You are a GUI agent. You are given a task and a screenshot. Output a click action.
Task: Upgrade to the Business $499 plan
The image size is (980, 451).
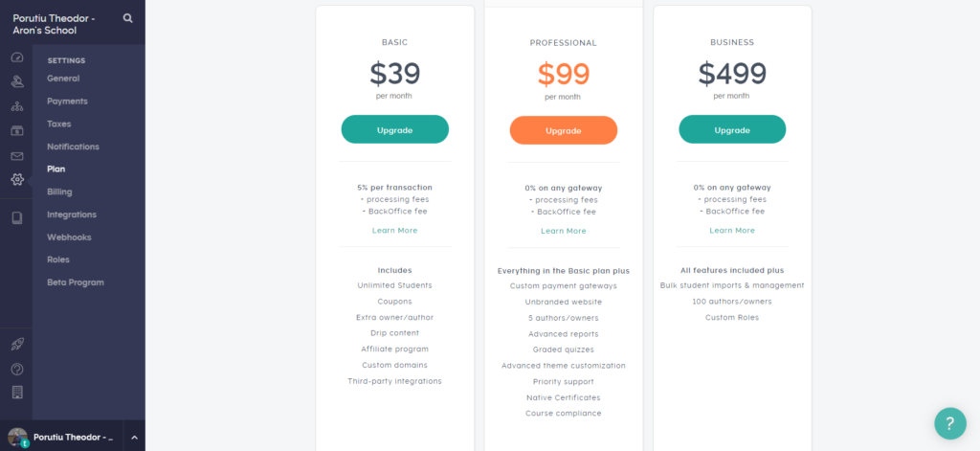[x=732, y=129]
